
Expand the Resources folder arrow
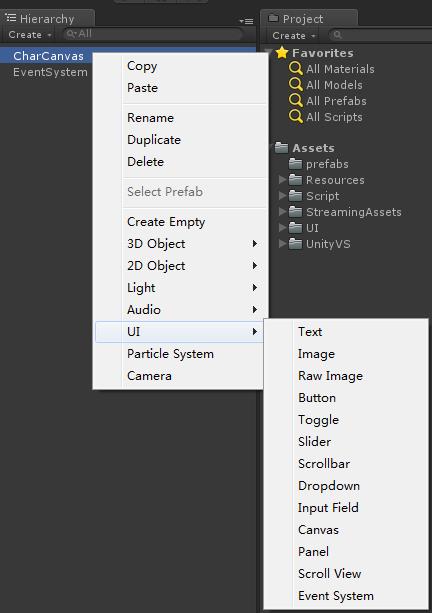pos(282,179)
